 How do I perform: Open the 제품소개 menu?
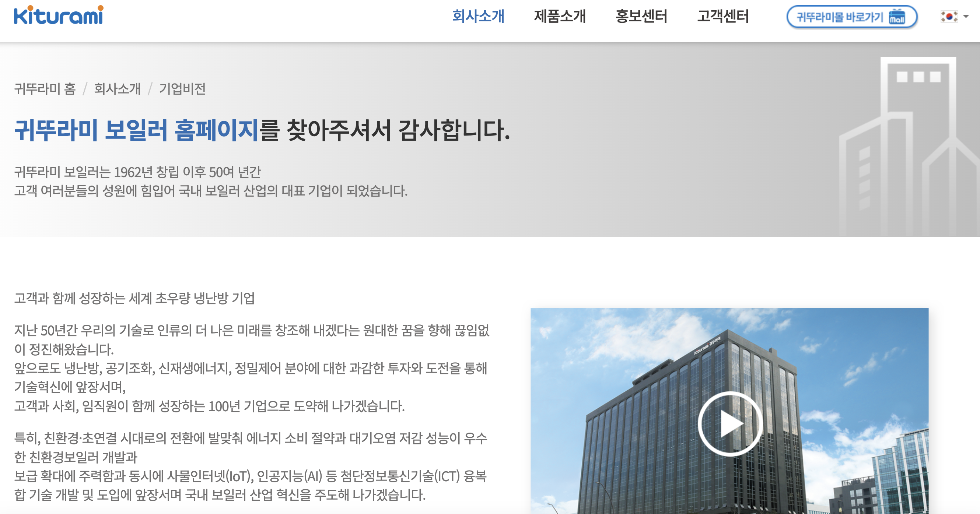click(x=560, y=16)
